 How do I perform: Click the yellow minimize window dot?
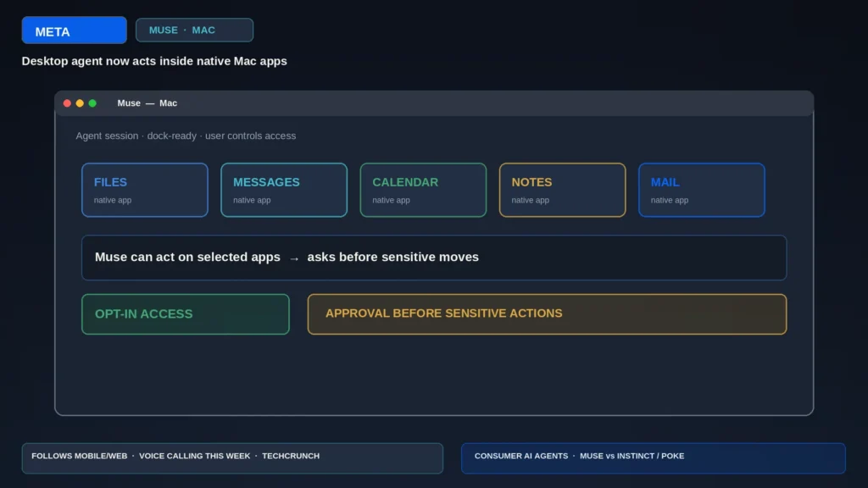(x=80, y=103)
